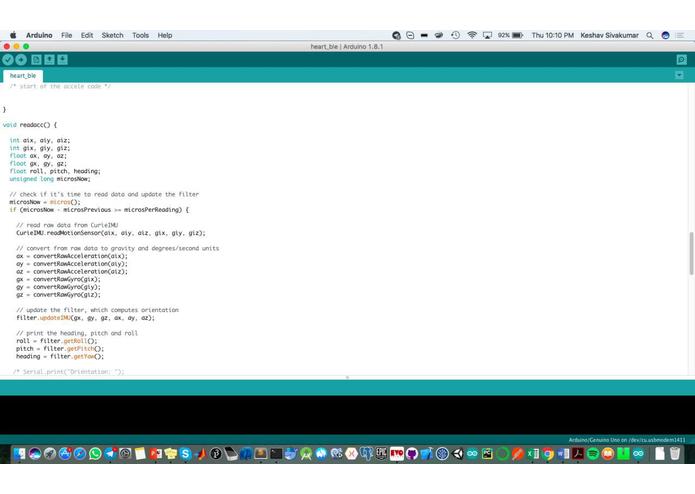Viewport: 695px width, 494px height.
Task: Open Launchpad rocket in the Dock
Action: [x=50, y=454]
